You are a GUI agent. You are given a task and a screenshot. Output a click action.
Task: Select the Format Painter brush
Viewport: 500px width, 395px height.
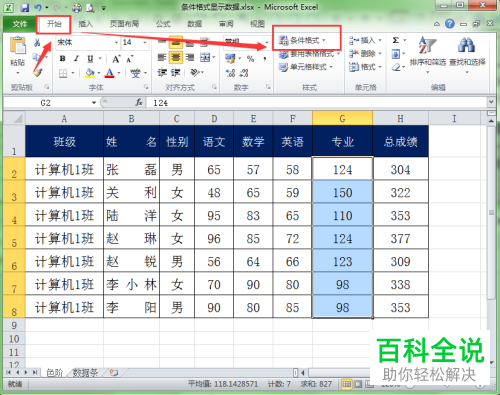click(x=37, y=71)
